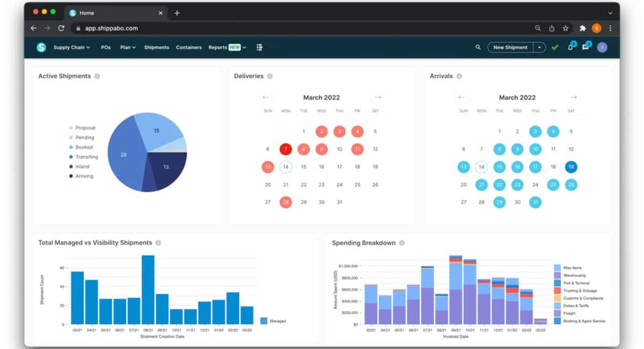Screen dimensions: 644x349
Task: Open the Containers menu item
Action: point(189,47)
